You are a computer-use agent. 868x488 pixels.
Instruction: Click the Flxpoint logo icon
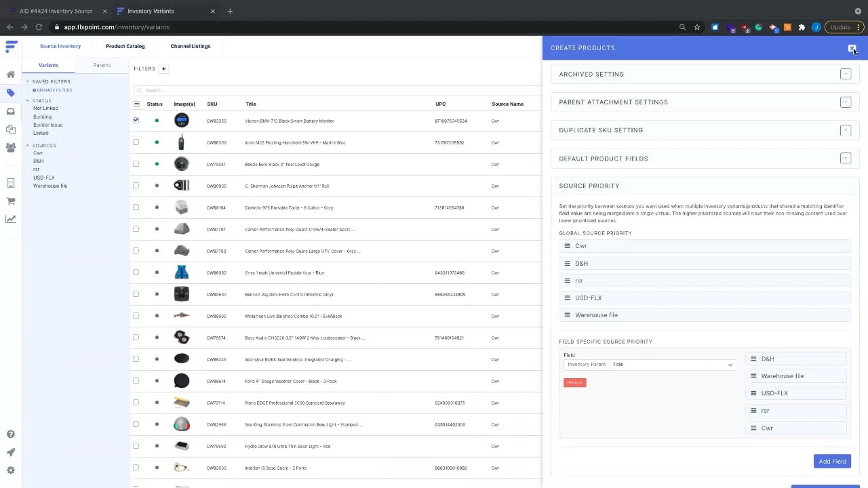tap(11, 47)
